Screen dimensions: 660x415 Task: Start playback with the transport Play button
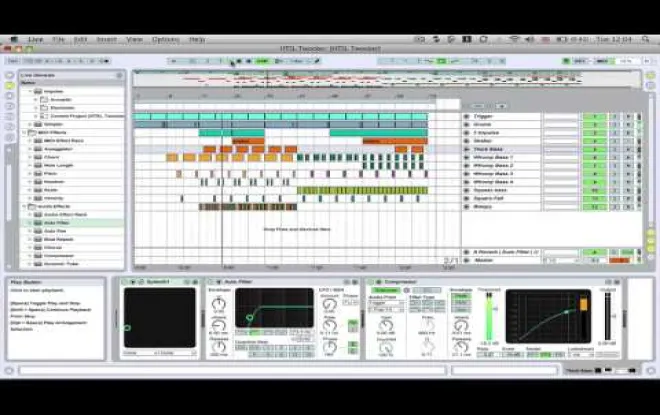[x=231, y=61]
